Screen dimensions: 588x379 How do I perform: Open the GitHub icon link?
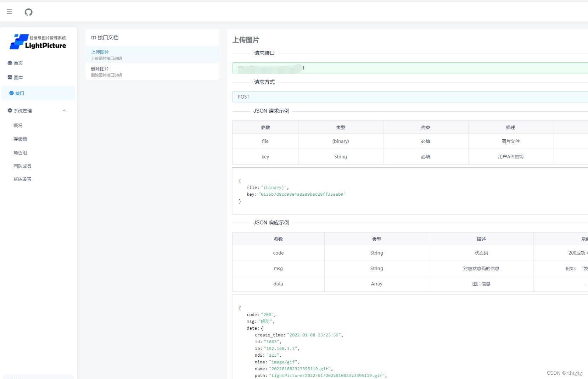(x=28, y=12)
